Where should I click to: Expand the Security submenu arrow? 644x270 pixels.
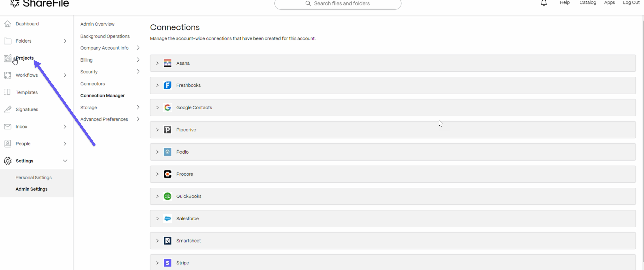coord(138,71)
